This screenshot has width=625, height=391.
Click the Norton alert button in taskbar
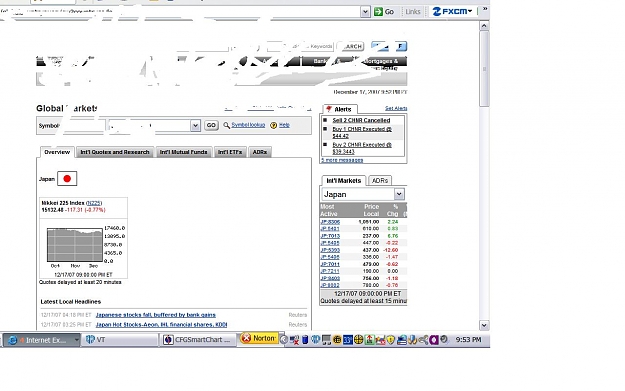pos(258,338)
